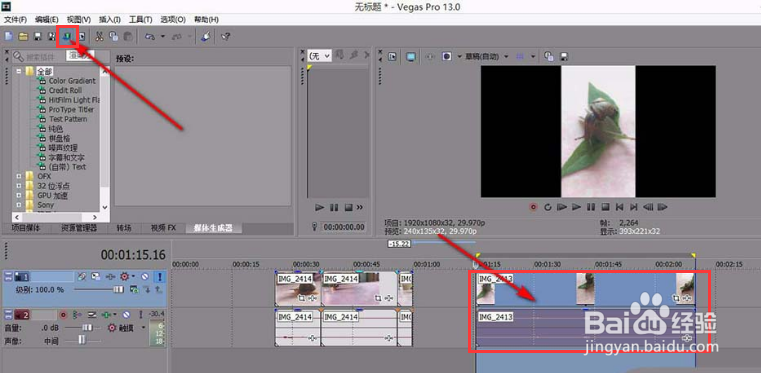Click the Redo arrow icon
This screenshot has width=761, height=373.
pos(177,36)
